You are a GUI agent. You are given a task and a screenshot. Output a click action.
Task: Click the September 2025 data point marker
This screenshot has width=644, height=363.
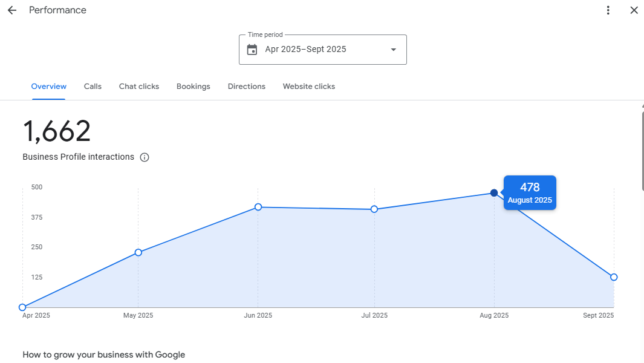point(614,277)
